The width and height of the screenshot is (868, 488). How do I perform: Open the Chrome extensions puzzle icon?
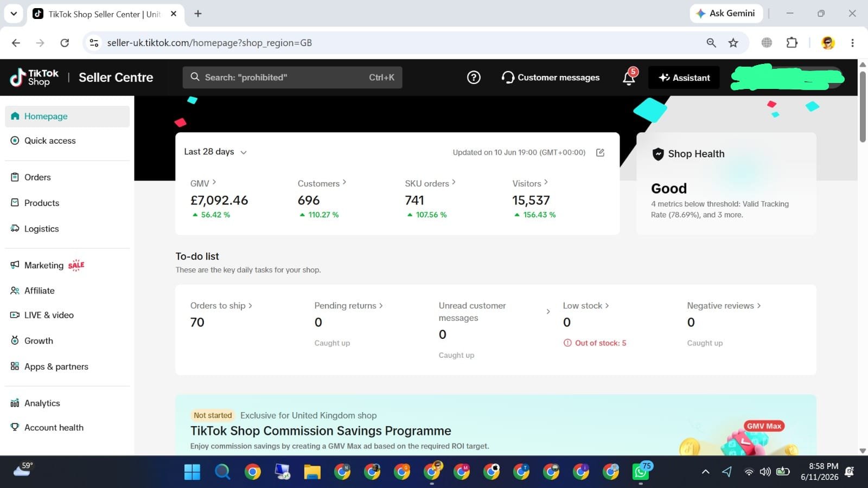[792, 42]
